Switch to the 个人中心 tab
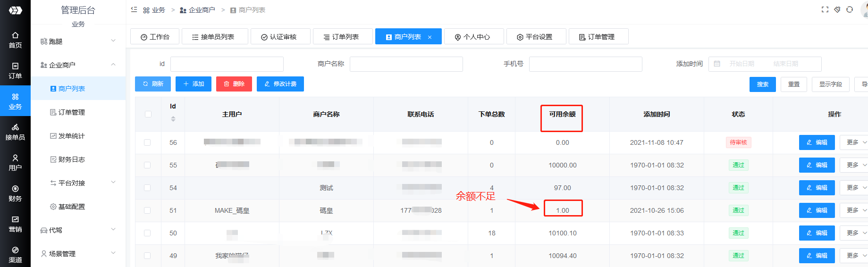Viewport: 868px width, 267px height. 474,37
